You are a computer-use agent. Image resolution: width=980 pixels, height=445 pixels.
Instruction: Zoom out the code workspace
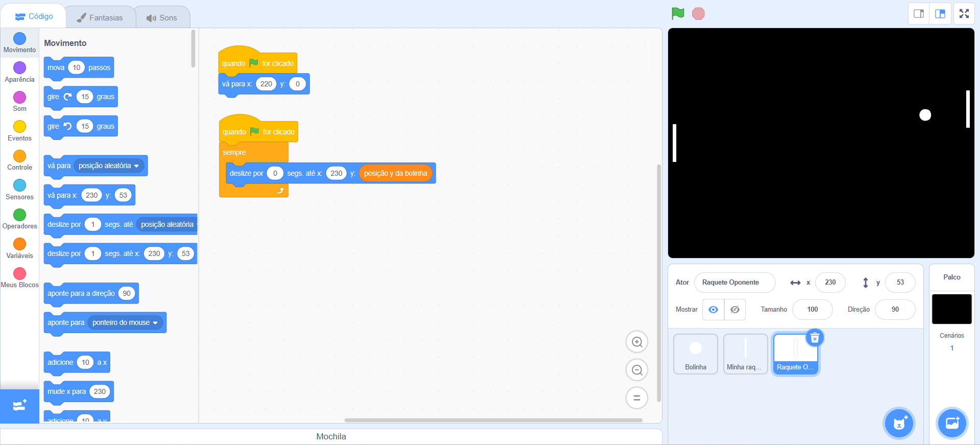[x=637, y=370]
